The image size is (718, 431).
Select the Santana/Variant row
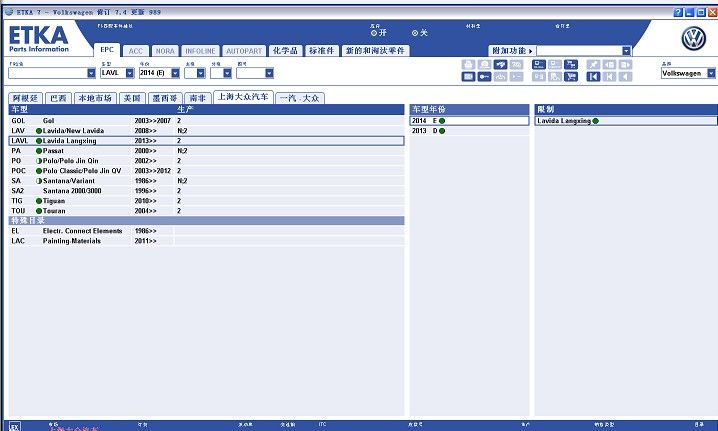point(207,181)
